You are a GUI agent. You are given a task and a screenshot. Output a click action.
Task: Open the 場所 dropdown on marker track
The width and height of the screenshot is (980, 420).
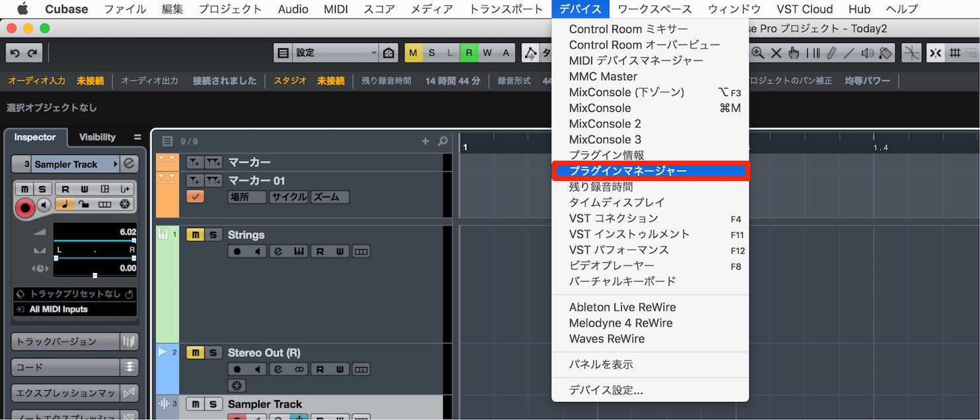[x=247, y=197]
